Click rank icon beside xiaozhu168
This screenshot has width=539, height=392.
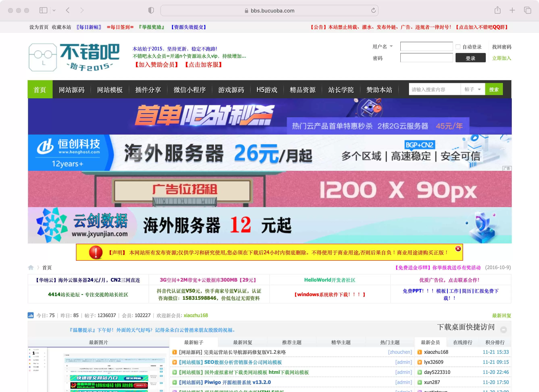coord(420,352)
